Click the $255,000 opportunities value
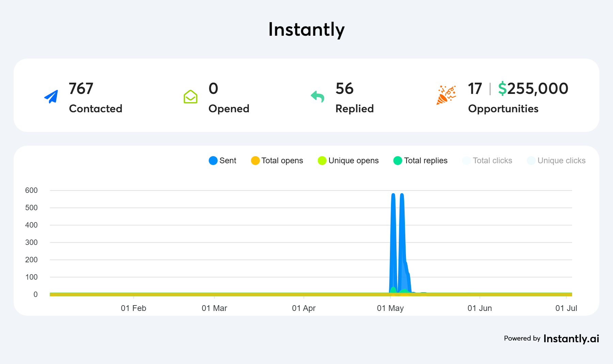613x364 pixels. click(533, 88)
